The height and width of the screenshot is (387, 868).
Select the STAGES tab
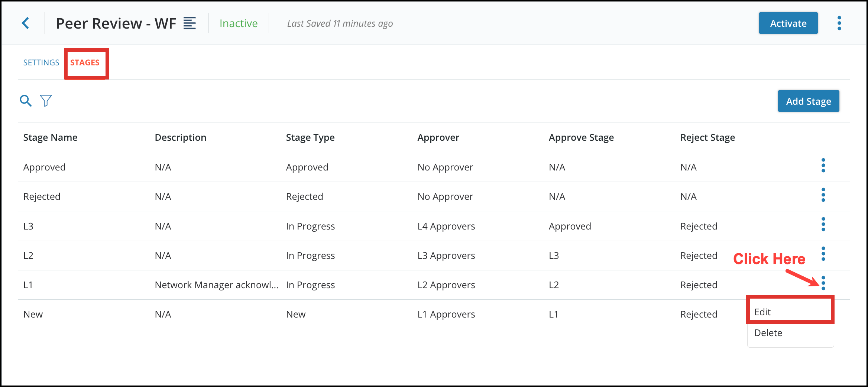click(85, 62)
